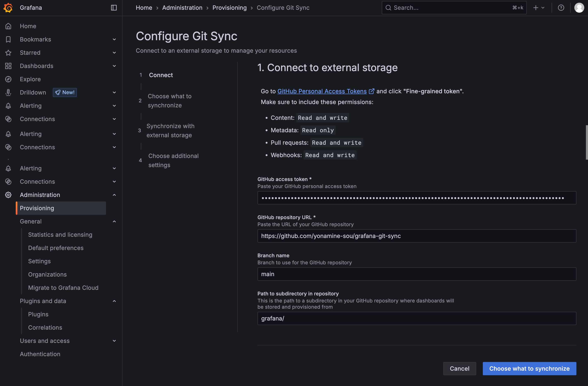
Task: Toggle the dock menu sidebar icon
Action: 114,8
